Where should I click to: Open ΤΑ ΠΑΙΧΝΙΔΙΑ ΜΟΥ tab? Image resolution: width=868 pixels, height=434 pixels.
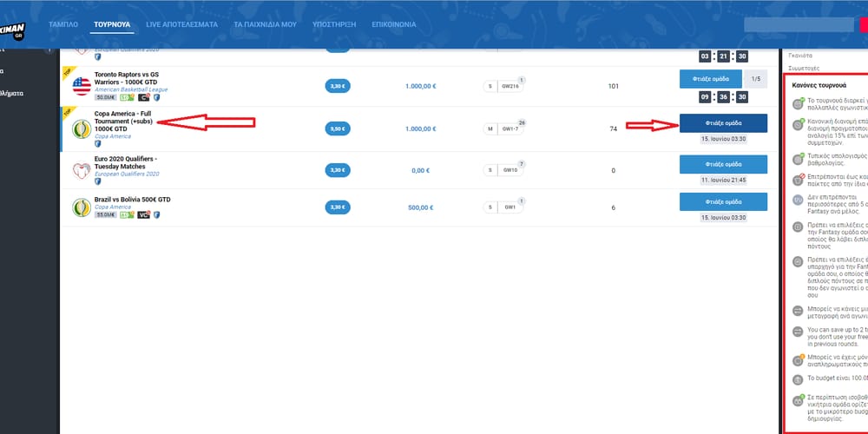tap(265, 24)
